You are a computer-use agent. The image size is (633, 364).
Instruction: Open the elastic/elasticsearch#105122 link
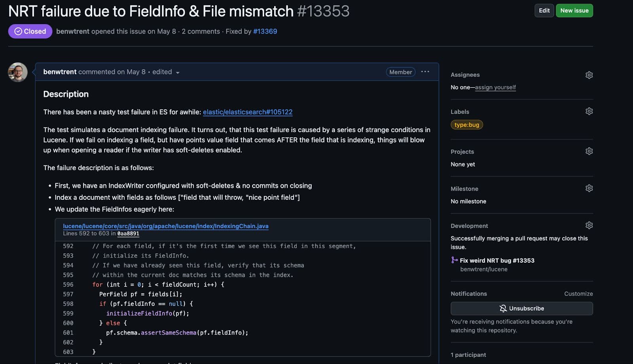pyautogui.click(x=248, y=112)
